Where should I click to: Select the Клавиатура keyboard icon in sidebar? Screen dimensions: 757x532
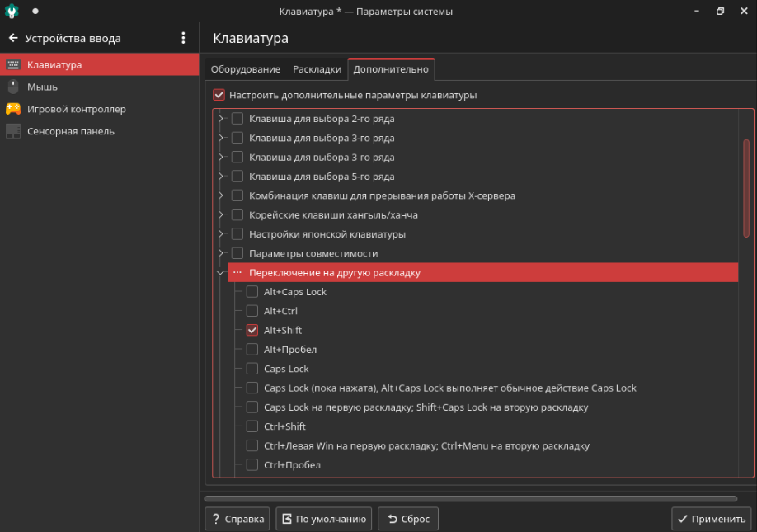pos(13,64)
